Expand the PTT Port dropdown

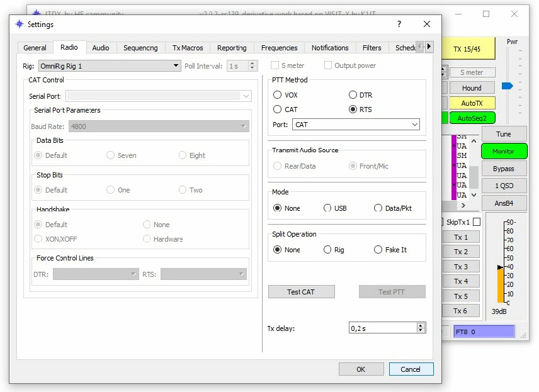(414, 125)
